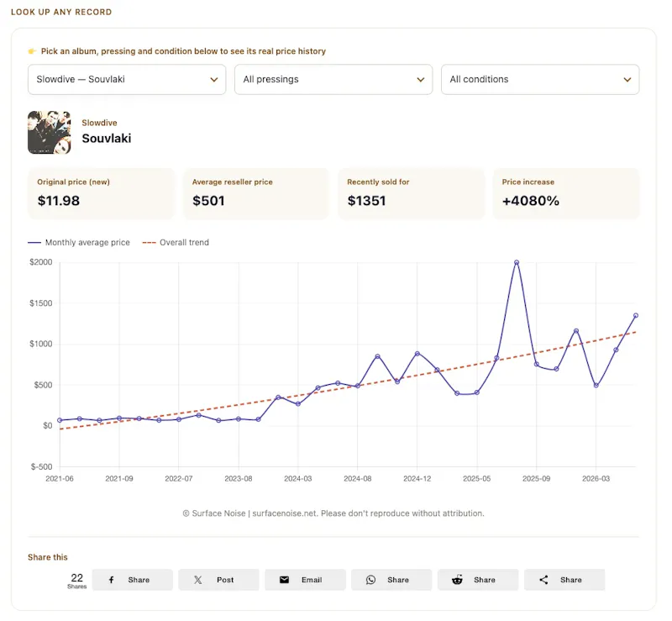The height and width of the screenshot is (621, 672).
Task: Toggle the Monthly average price legend
Action: (79, 243)
